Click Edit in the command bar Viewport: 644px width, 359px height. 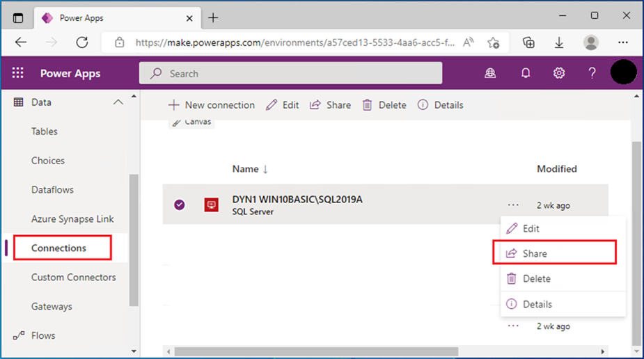pyautogui.click(x=282, y=105)
